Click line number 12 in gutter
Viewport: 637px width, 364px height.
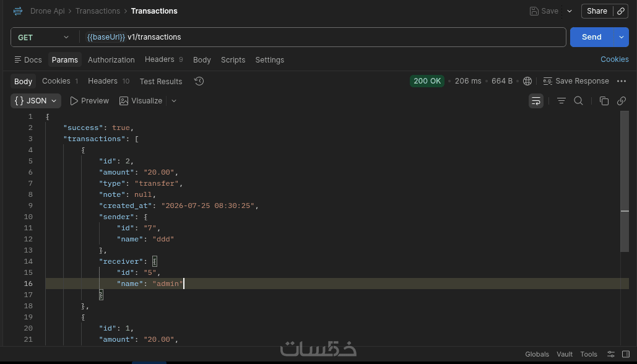tap(28, 240)
